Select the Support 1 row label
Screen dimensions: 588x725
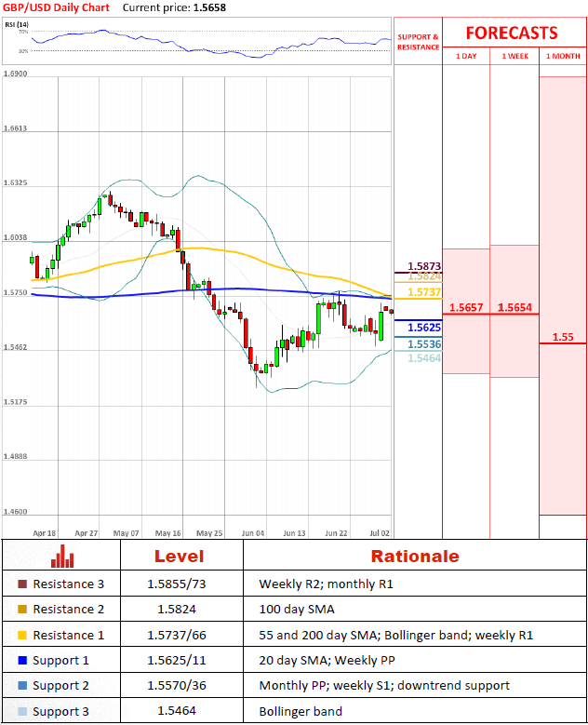tap(60, 660)
